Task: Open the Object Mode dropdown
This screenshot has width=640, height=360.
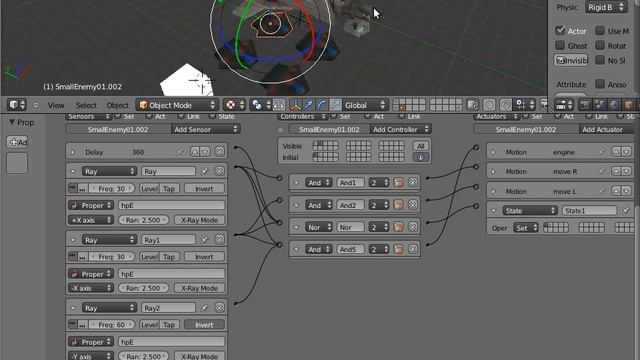Action: coord(177,105)
